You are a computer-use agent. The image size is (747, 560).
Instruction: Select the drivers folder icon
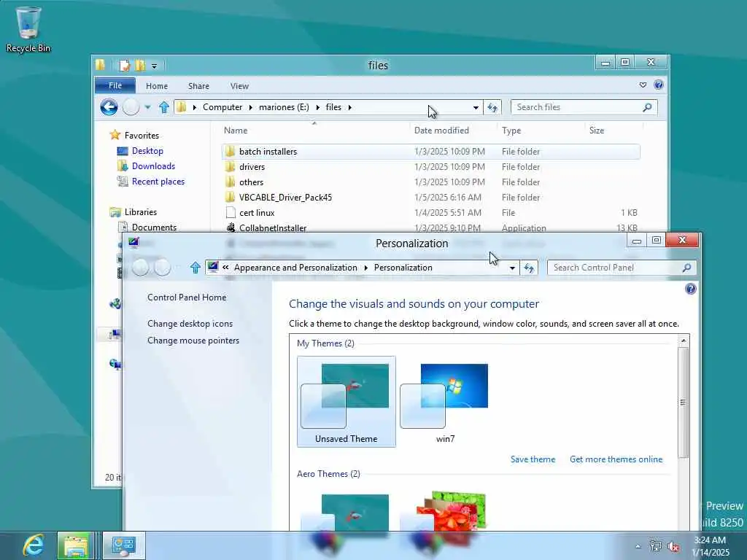(x=231, y=167)
